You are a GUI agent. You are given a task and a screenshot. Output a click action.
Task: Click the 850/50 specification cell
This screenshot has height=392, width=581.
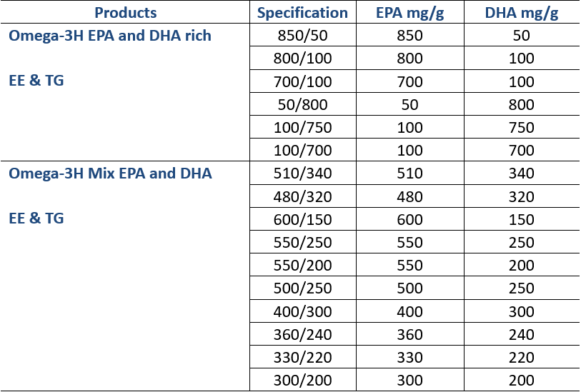tap(302, 36)
